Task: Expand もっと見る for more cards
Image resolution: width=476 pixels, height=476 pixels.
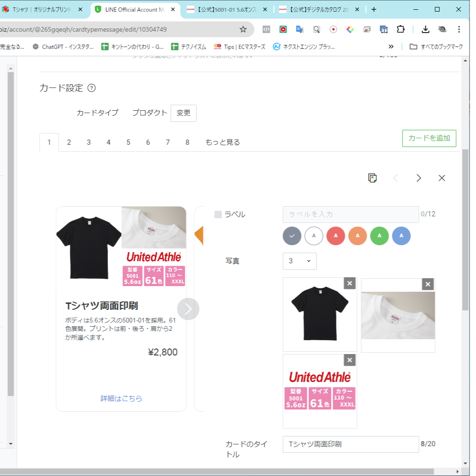Action: [x=222, y=142]
